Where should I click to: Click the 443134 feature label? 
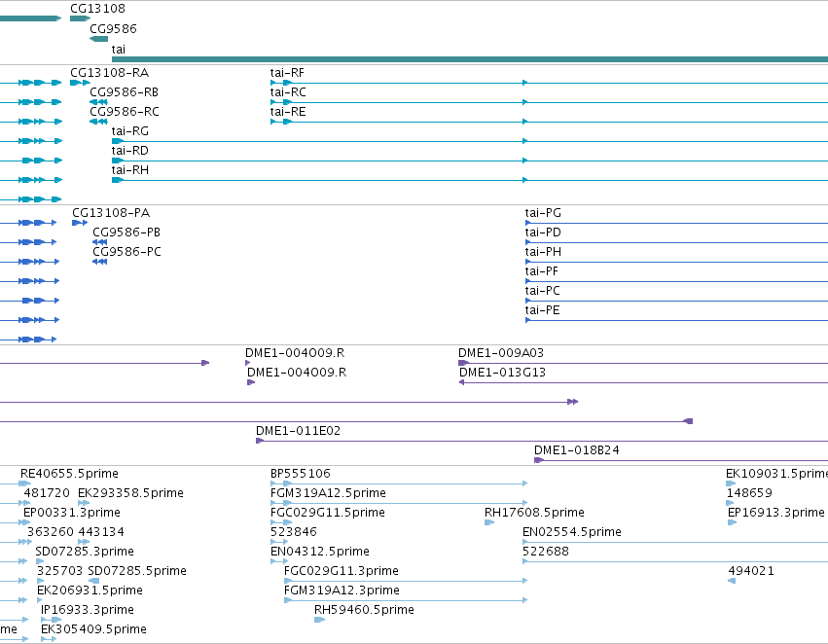[101, 532]
